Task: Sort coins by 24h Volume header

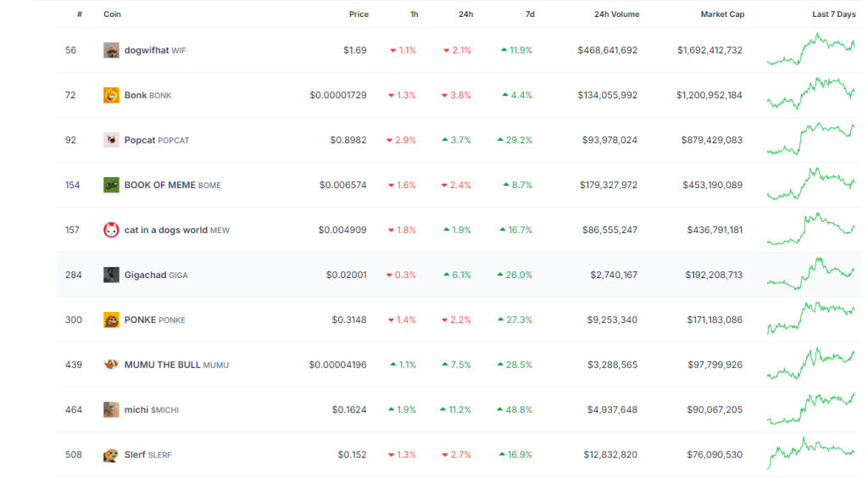Action: [616, 14]
